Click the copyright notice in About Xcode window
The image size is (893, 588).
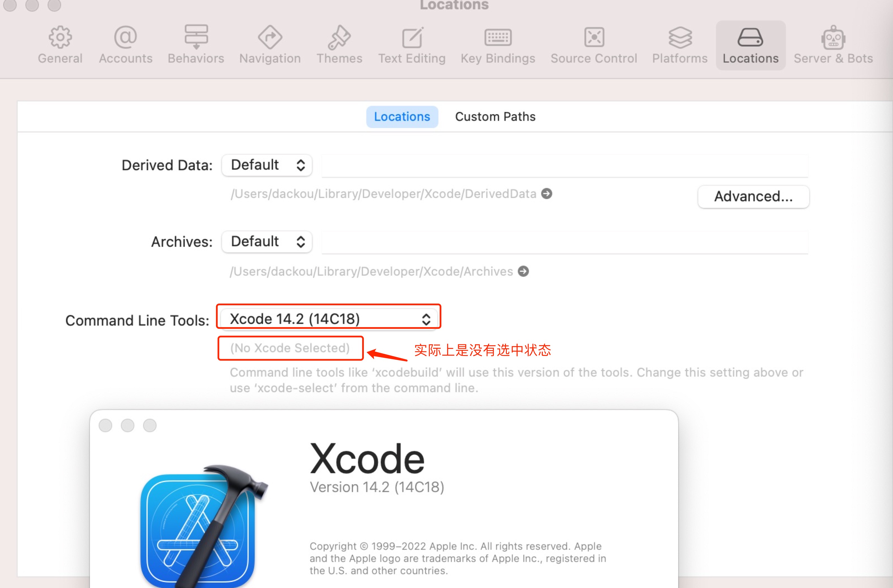click(458, 558)
